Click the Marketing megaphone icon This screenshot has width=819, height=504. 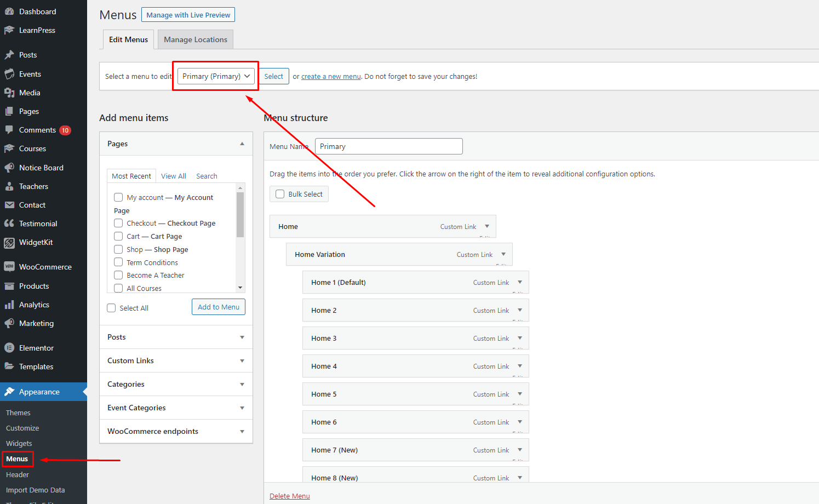pos(9,323)
